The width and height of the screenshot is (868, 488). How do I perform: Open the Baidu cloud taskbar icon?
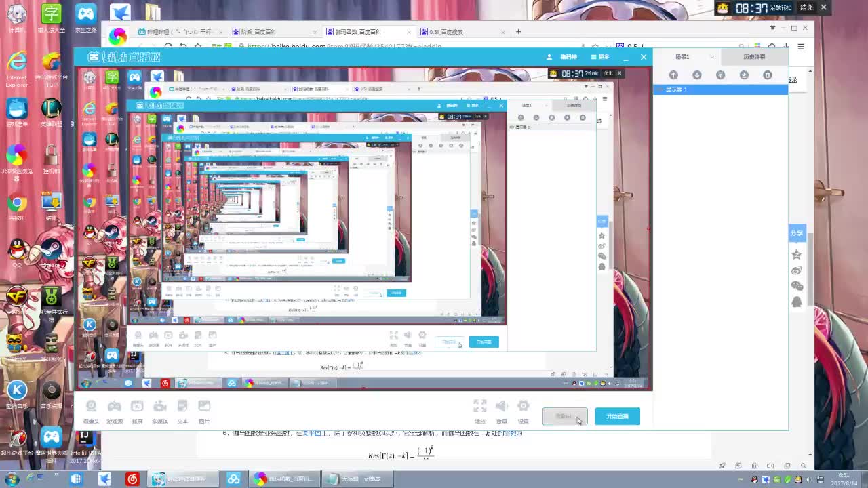233,479
